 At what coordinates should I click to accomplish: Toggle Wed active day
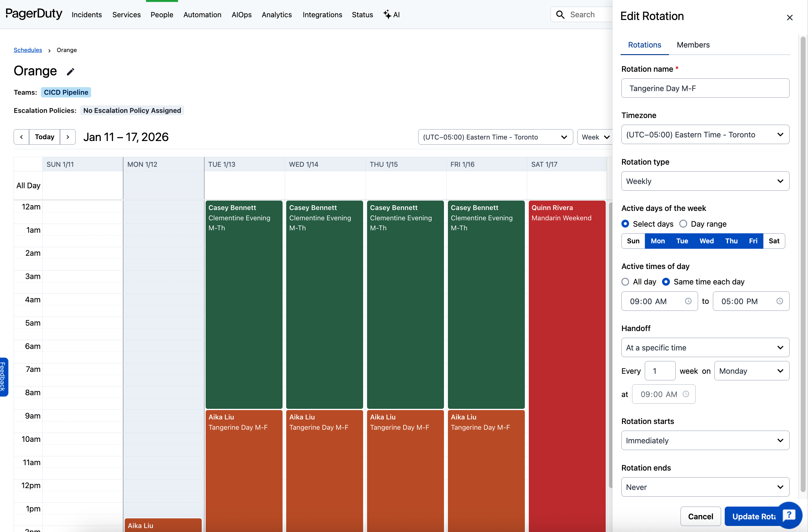click(x=707, y=241)
